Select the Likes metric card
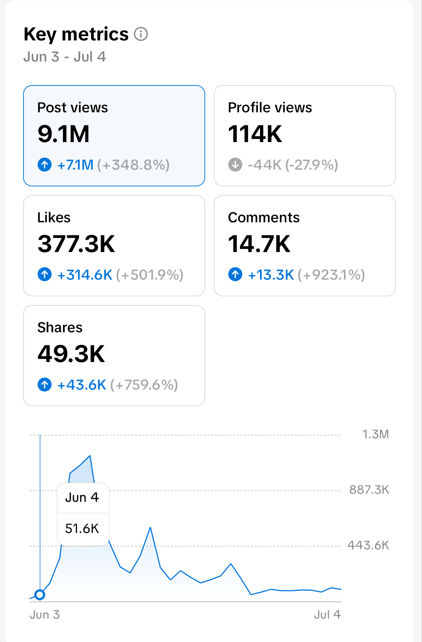This screenshot has width=422, height=642. [x=114, y=246]
